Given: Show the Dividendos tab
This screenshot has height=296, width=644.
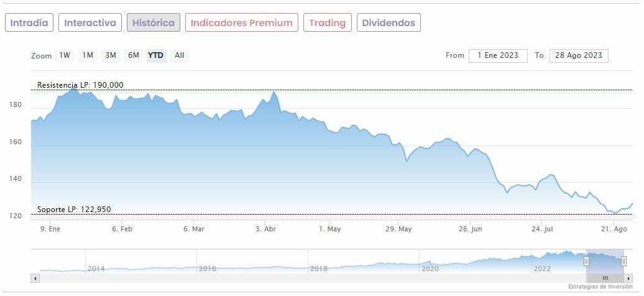Looking at the screenshot, I should pos(389,23).
